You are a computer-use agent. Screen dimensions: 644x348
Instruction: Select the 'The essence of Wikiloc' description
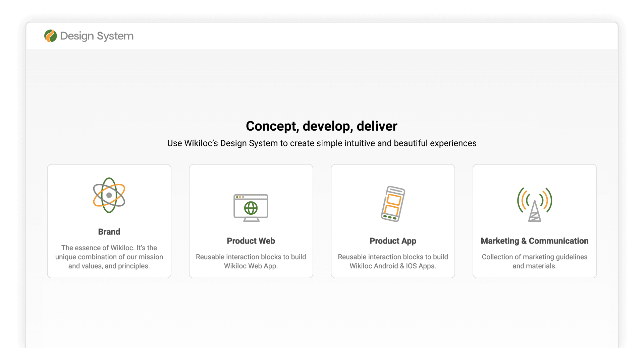(109, 257)
